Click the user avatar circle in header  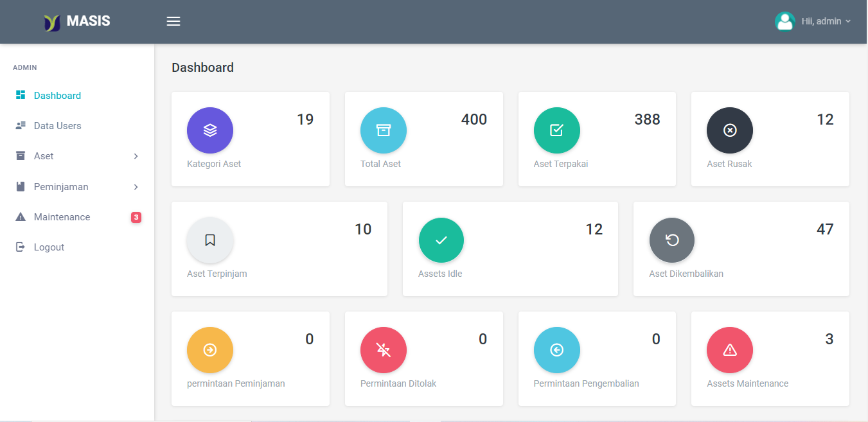click(785, 21)
